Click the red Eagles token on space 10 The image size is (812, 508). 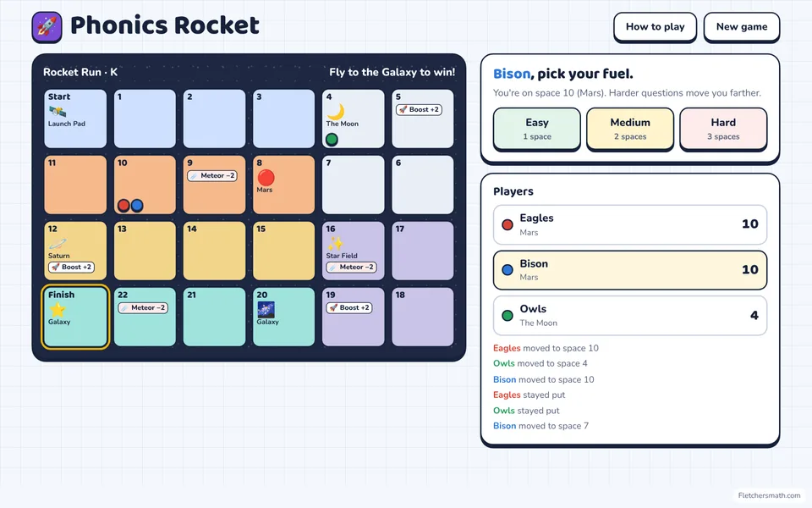point(123,205)
